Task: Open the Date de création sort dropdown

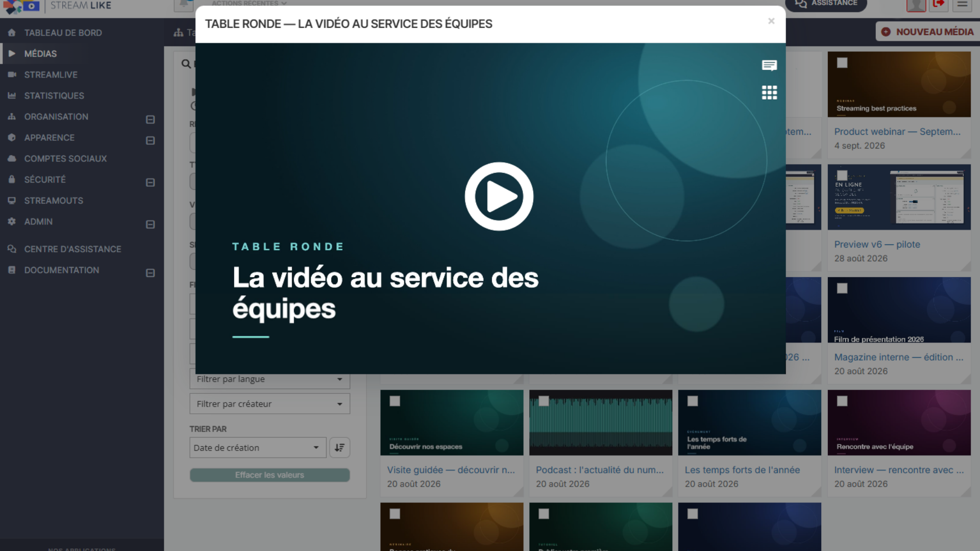Action: [x=258, y=447]
